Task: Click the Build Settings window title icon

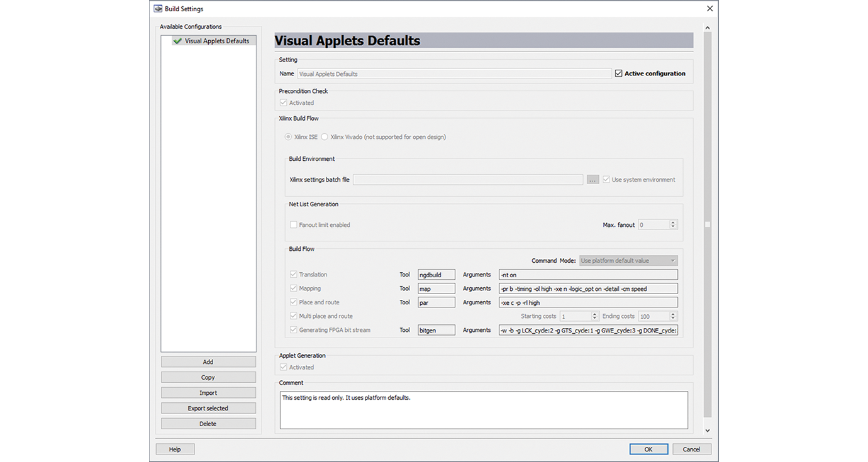Action: (x=158, y=9)
